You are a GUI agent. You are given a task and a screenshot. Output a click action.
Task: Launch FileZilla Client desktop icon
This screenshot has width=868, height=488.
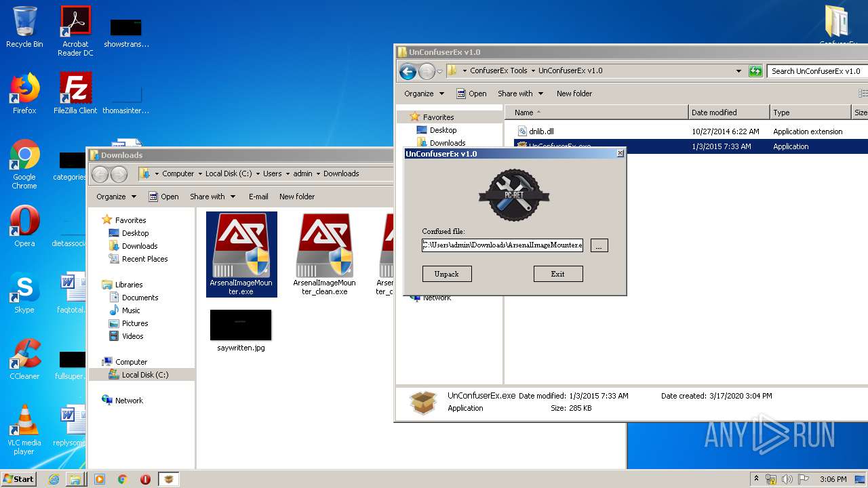75,93
